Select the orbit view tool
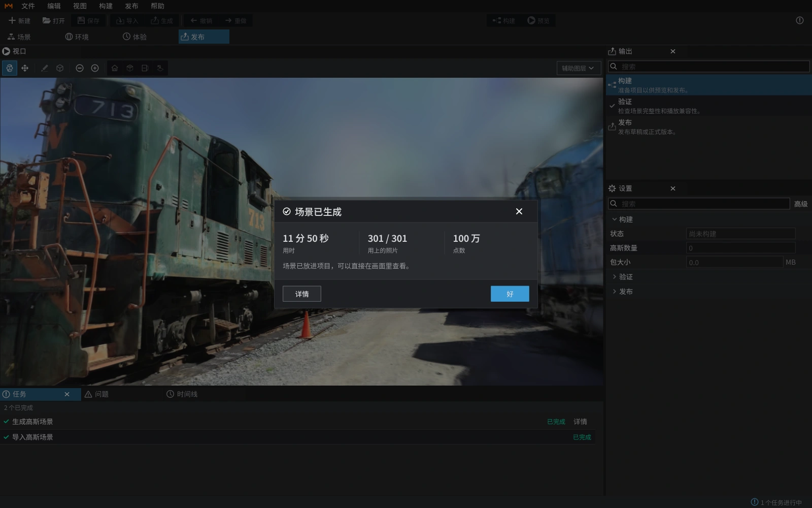This screenshot has width=812, height=508. pyautogui.click(x=10, y=68)
